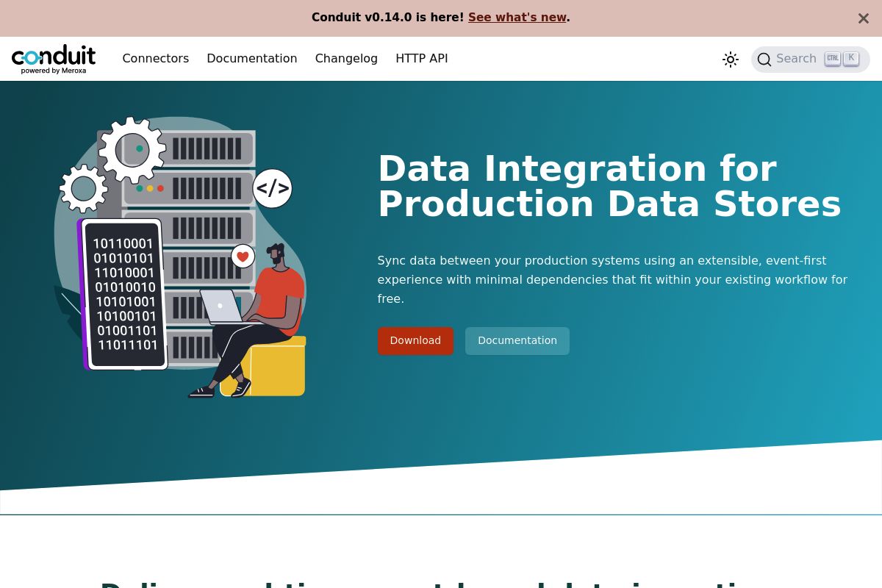Go to Documentation in the navbar
Viewport: 882px width, 588px height.
[x=252, y=59]
